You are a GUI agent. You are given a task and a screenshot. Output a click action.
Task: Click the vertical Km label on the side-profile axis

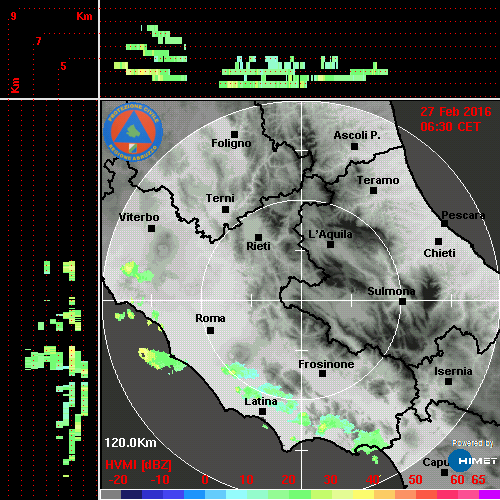tap(15, 85)
